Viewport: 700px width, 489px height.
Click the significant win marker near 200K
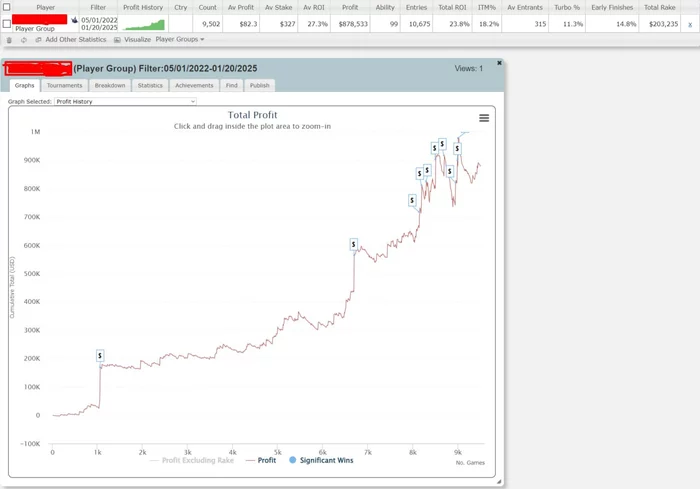(100, 355)
